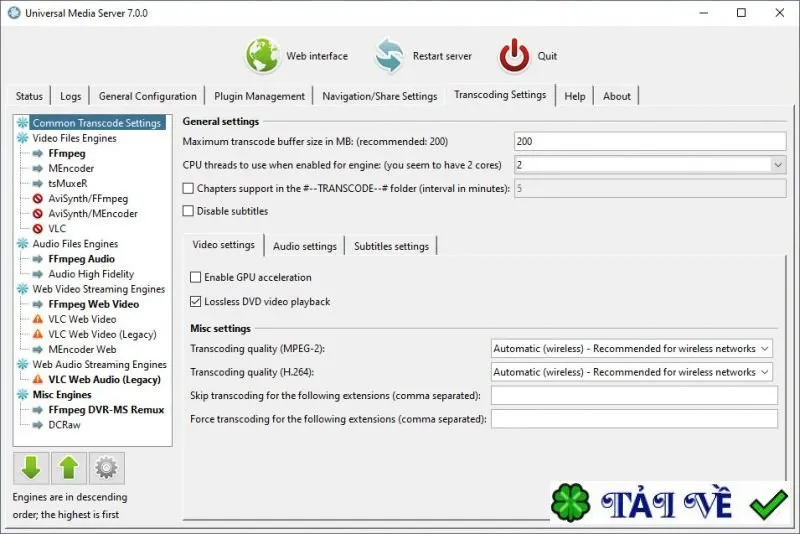Enable GPU acceleration checkbox
This screenshot has width=800, height=534.
(195, 277)
